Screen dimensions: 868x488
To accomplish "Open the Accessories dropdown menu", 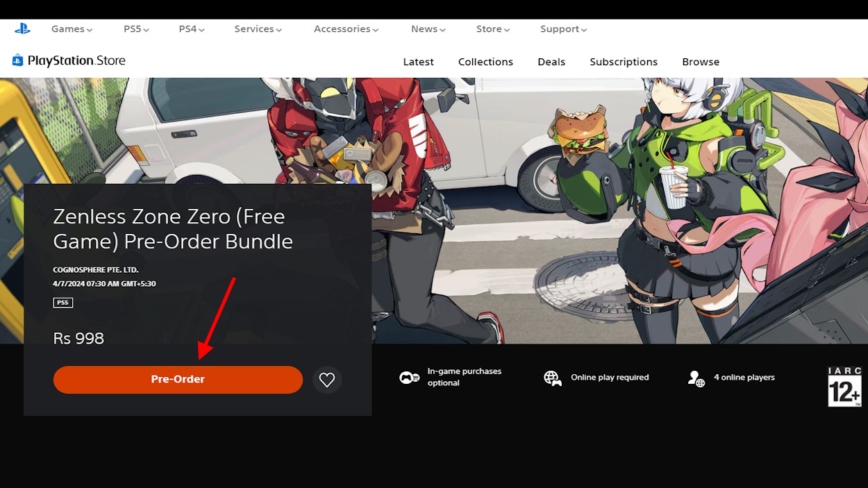I will (346, 28).
